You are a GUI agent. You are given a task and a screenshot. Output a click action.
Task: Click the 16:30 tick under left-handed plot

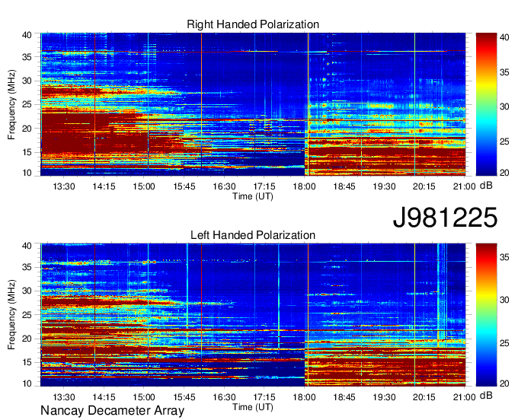click(x=224, y=397)
